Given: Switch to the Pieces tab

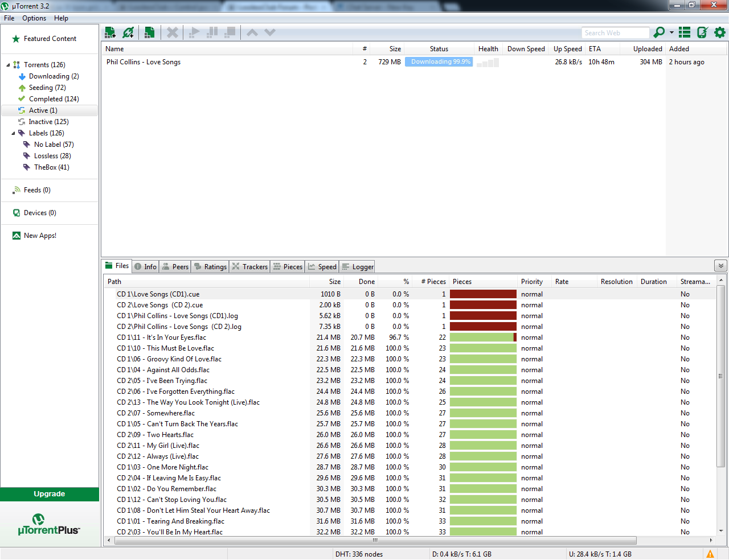Looking at the screenshot, I should 288,267.
